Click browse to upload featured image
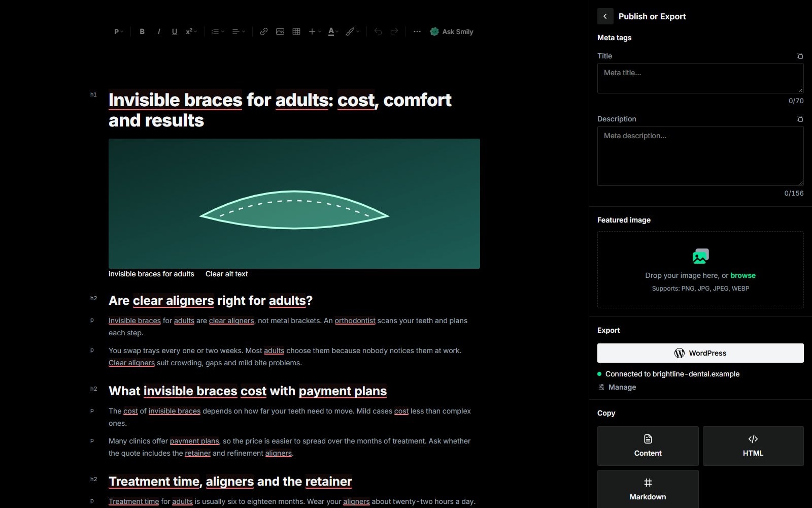The width and height of the screenshot is (812, 508). pos(743,275)
